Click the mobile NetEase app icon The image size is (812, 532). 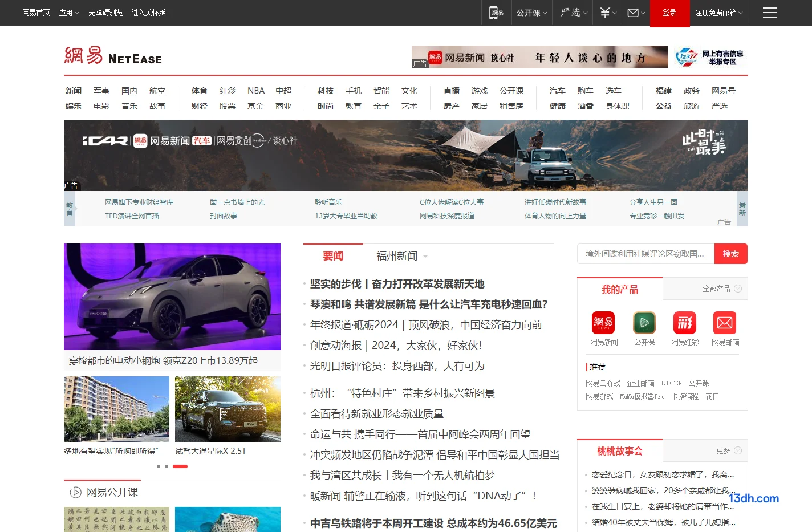(x=496, y=13)
